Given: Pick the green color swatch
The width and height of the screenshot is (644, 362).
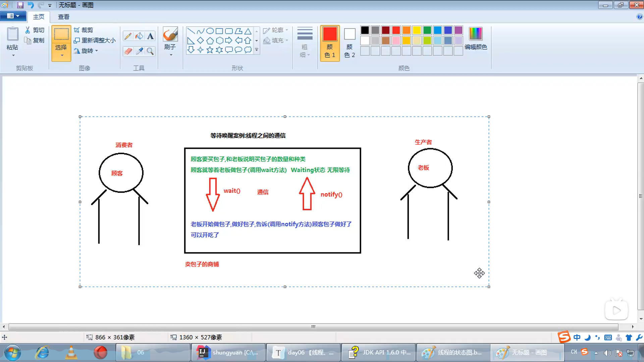Looking at the screenshot, I should (427, 30).
